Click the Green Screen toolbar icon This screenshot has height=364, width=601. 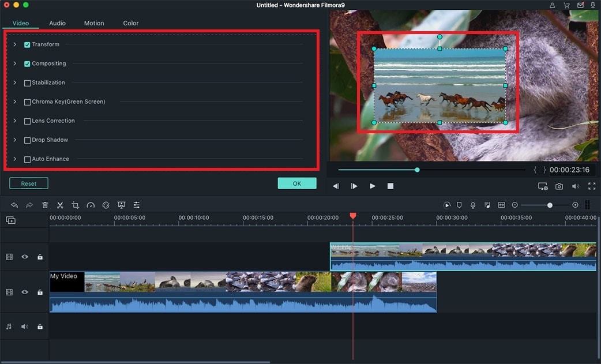tap(121, 205)
